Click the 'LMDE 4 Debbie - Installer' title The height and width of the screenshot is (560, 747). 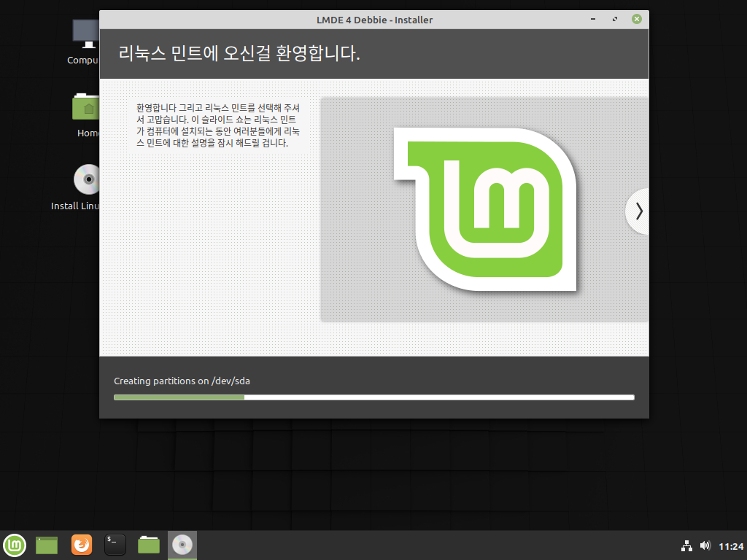[x=374, y=20]
